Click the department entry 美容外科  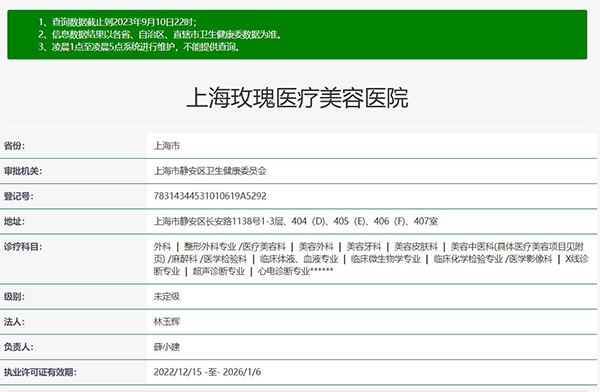click(316, 247)
